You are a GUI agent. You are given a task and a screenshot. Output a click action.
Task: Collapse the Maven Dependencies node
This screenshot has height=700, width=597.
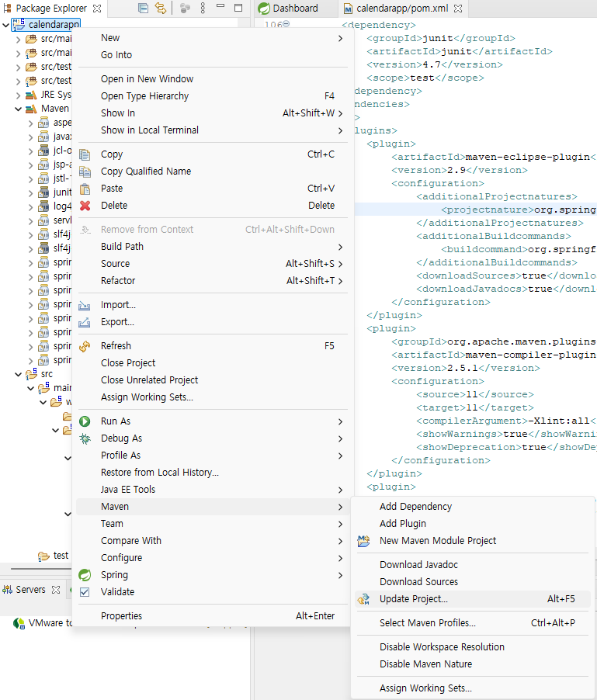[18, 109]
